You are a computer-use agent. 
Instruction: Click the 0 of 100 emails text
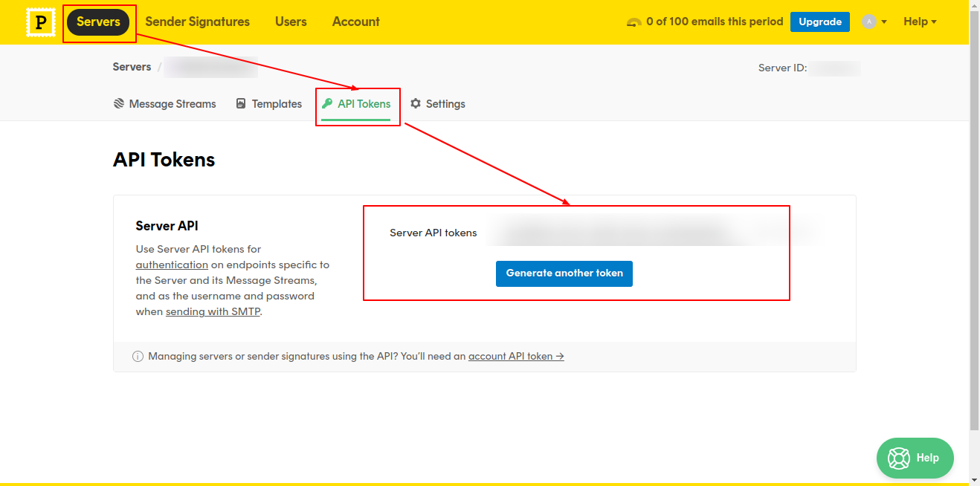coord(715,22)
